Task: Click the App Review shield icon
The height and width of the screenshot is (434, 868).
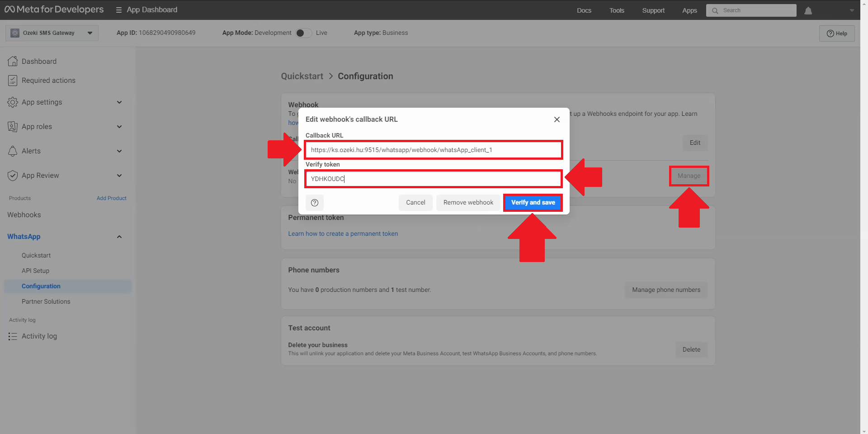Action: [x=13, y=176]
